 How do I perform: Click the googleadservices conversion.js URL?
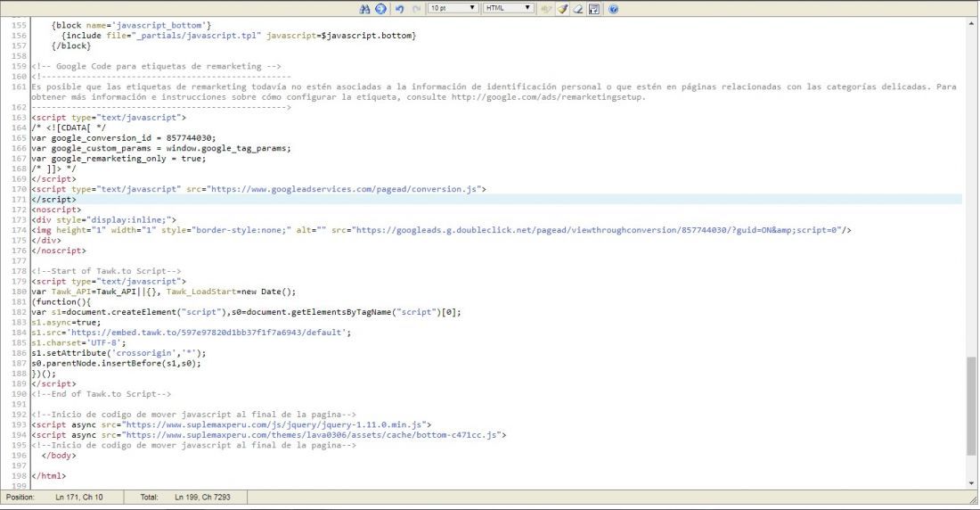pos(345,189)
